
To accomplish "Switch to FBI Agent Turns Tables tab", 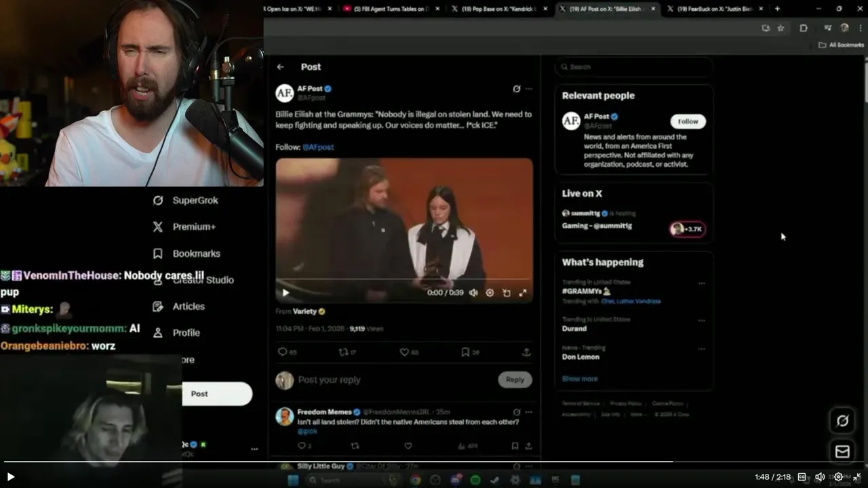I will tap(391, 9).
